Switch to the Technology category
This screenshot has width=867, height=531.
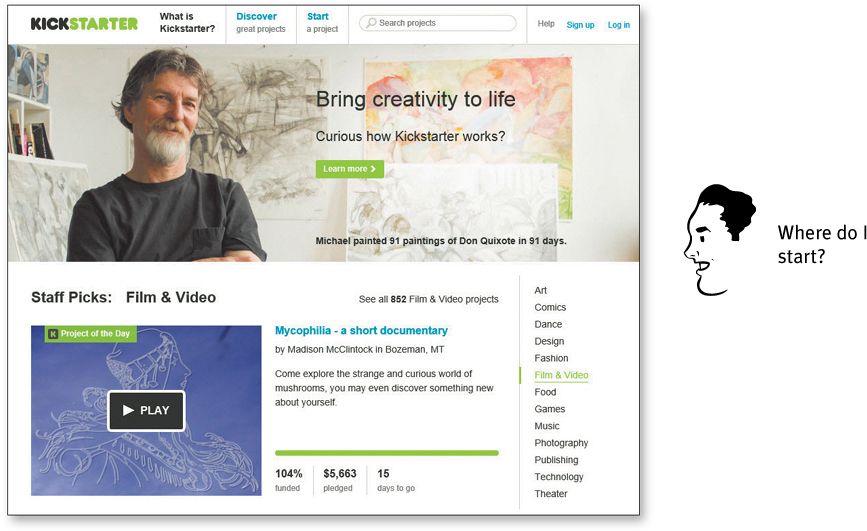click(558, 477)
